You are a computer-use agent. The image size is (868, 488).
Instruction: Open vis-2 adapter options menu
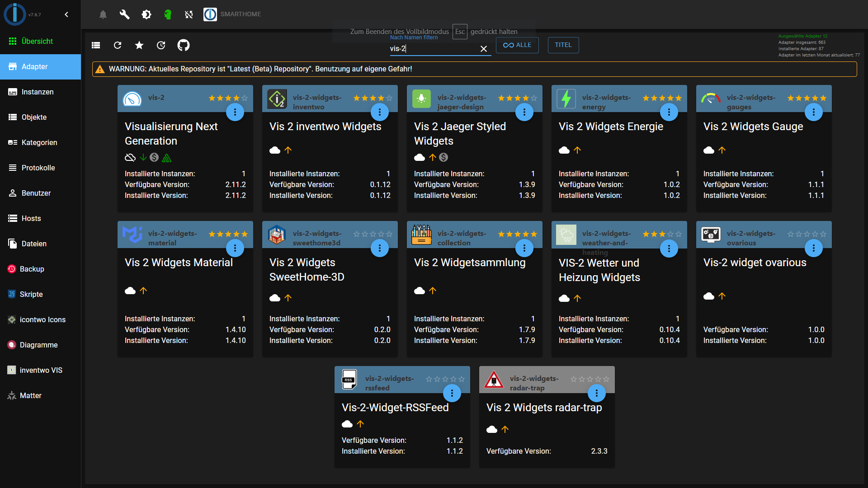[x=235, y=112]
